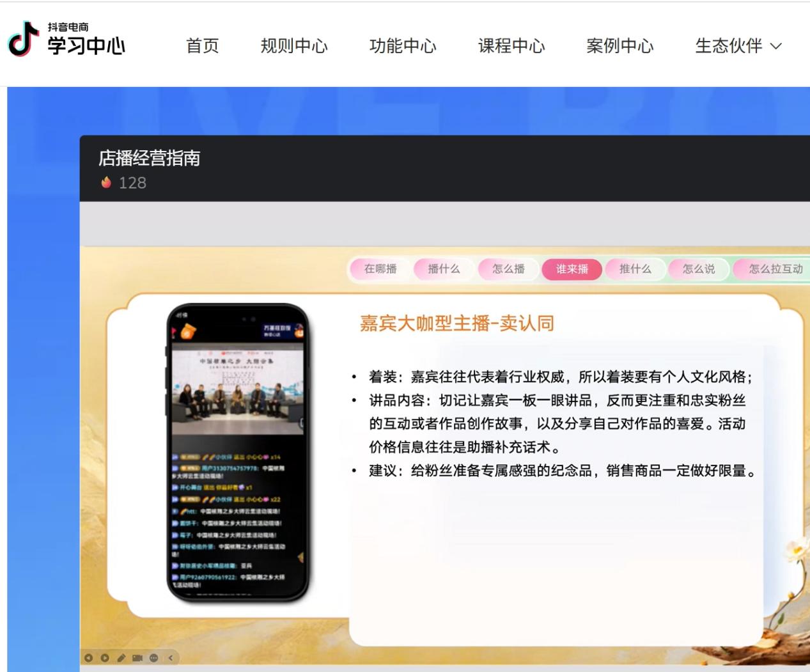
Task: Open the comment bubble icon
Action: tap(153, 658)
